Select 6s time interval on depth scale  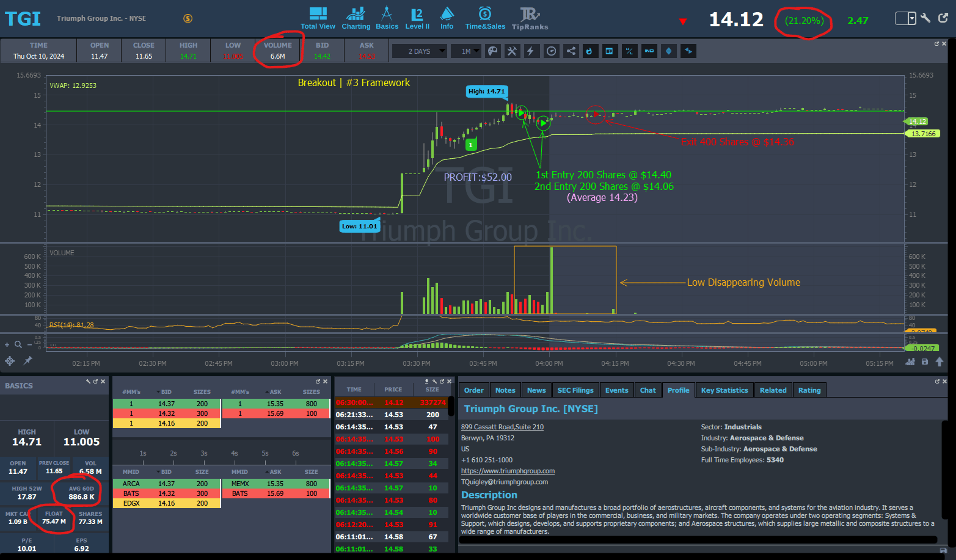click(x=296, y=453)
